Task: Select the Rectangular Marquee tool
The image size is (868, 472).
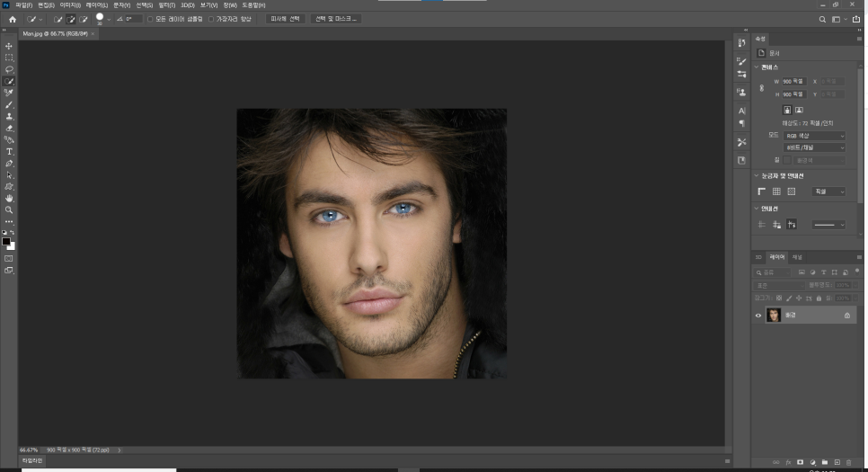Action: coord(9,58)
